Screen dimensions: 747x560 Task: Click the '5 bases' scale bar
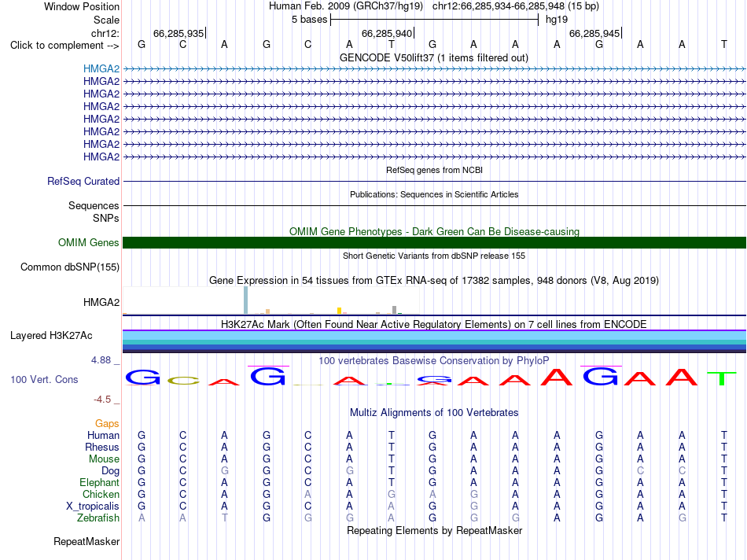point(434,20)
